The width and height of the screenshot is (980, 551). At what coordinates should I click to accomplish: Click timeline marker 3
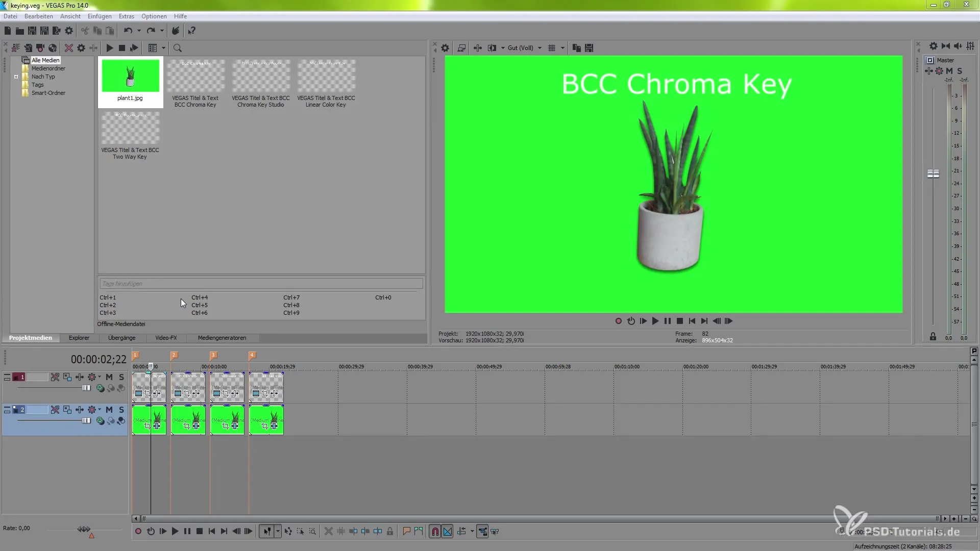[x=213, y=355]
